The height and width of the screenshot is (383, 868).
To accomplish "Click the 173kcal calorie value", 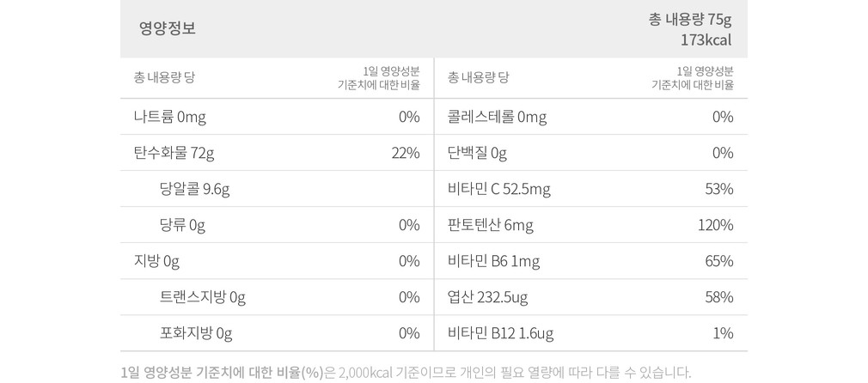I will point(705,40).
